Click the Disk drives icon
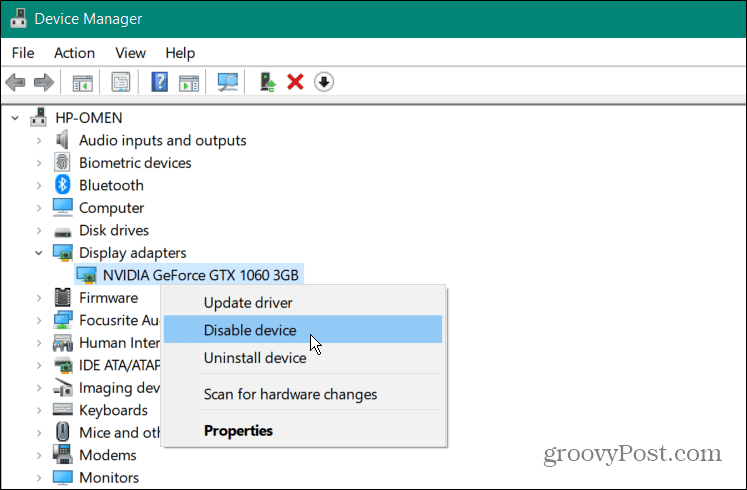 tap(62, 231)
